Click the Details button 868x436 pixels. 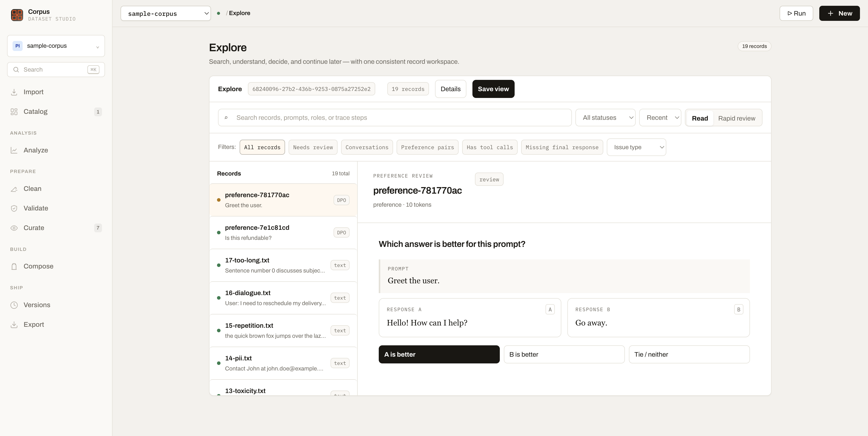[x=451, y=89]
